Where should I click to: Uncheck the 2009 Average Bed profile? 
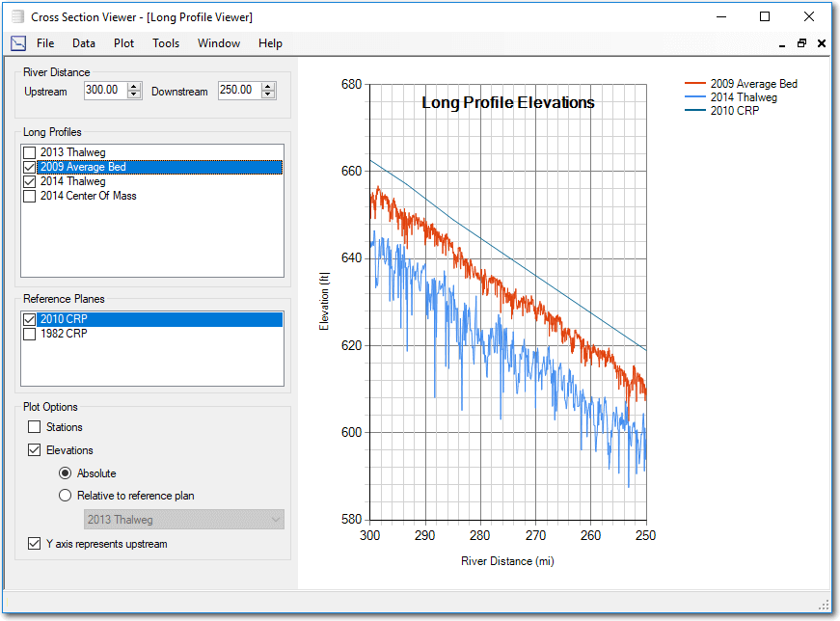point(29,166)
